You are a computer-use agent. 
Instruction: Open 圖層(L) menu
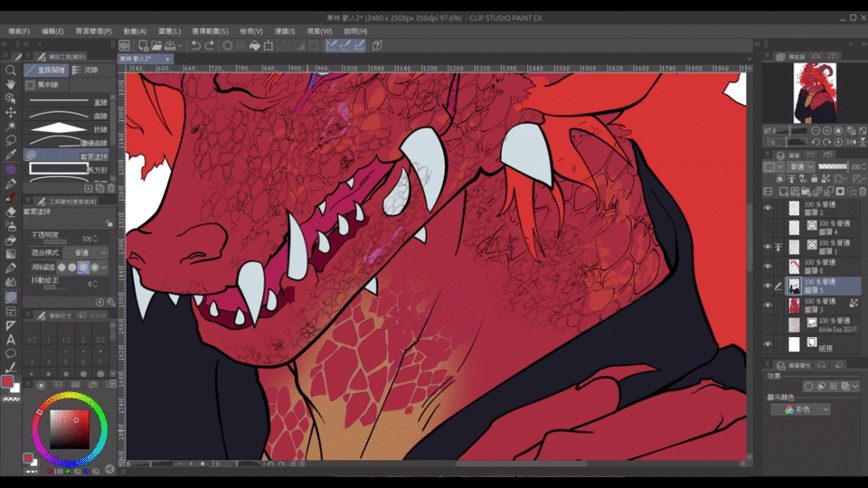coord(169,32)
